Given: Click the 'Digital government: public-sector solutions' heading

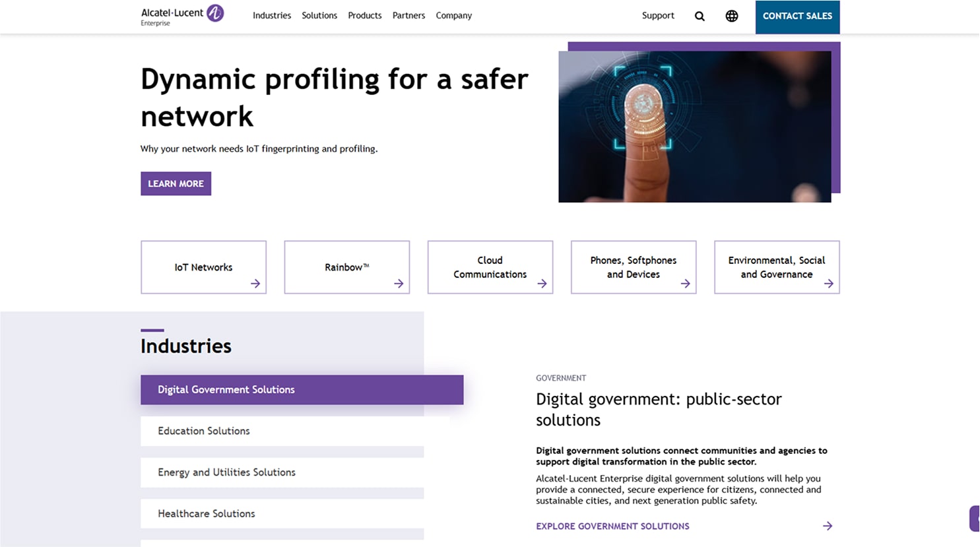Looking at the screenshot, I should pyautogui.click(x=659, y=410).
